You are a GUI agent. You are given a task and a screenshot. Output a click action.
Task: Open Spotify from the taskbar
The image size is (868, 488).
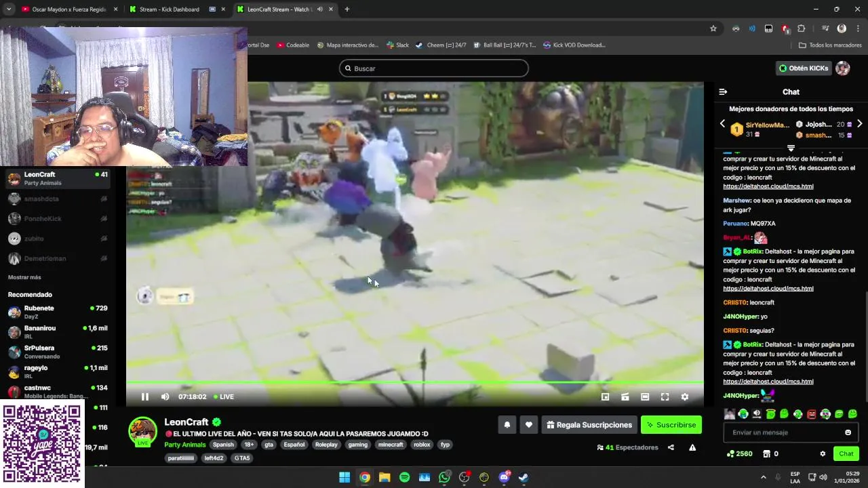point(404,477)
